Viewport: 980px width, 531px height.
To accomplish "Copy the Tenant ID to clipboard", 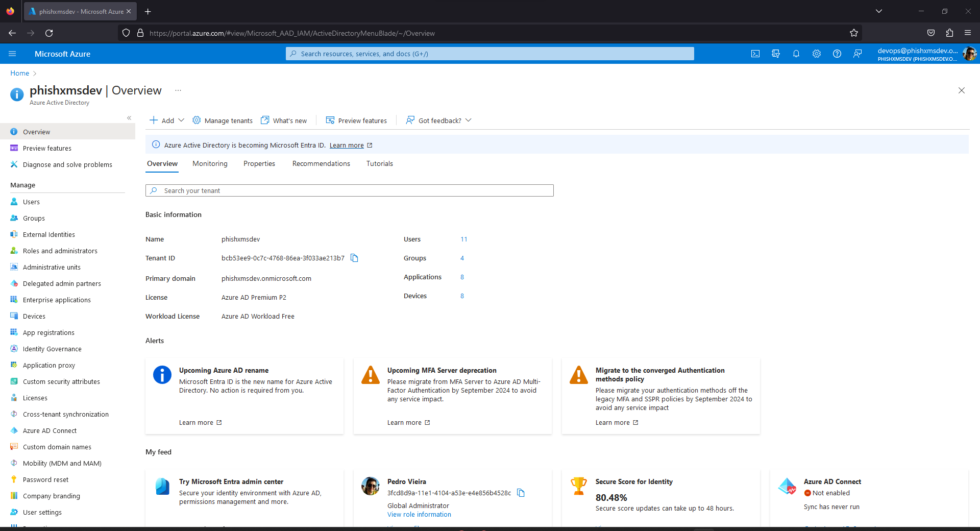I will [x=354, y=258].
